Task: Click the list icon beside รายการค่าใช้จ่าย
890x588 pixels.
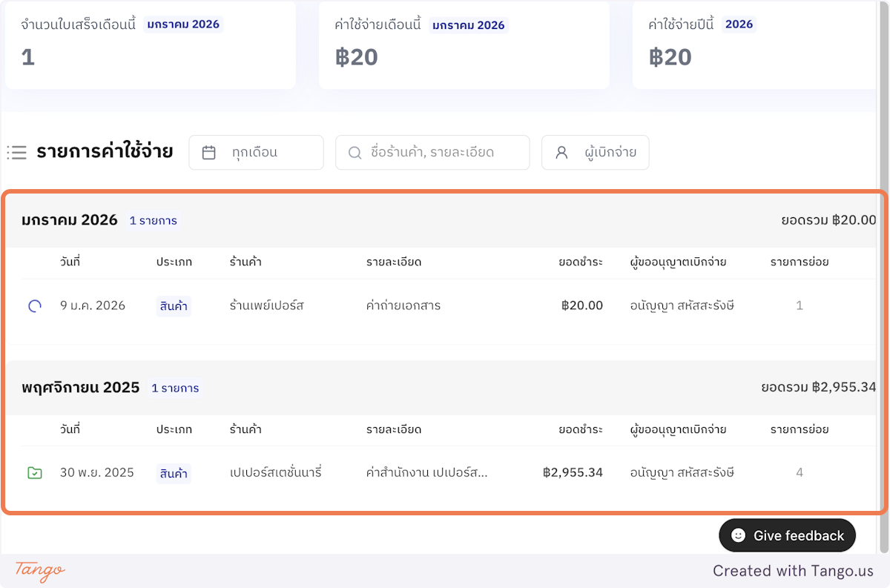Action: (x=16, y=153)
